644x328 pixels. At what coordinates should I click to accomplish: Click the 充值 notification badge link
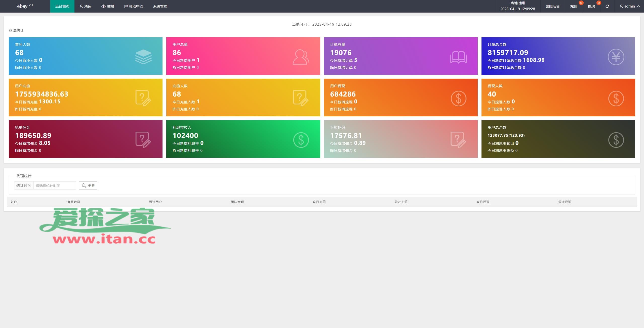[x=574, y=6]
